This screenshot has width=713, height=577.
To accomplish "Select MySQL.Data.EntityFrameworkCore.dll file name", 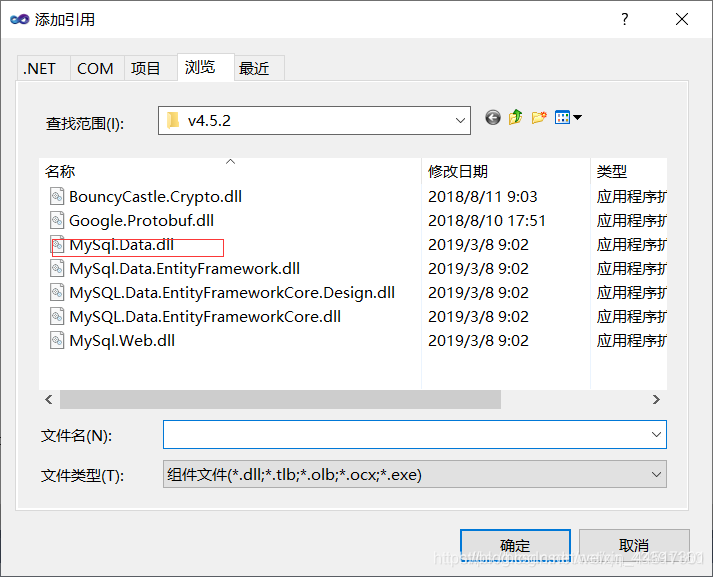I will [205, 316].
